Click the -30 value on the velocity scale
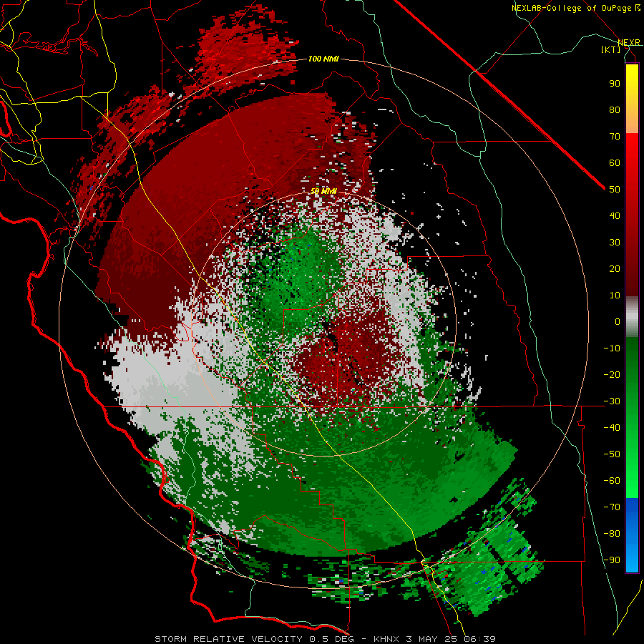This screenshot has height=644, width=644. click(x=612, y=401)
